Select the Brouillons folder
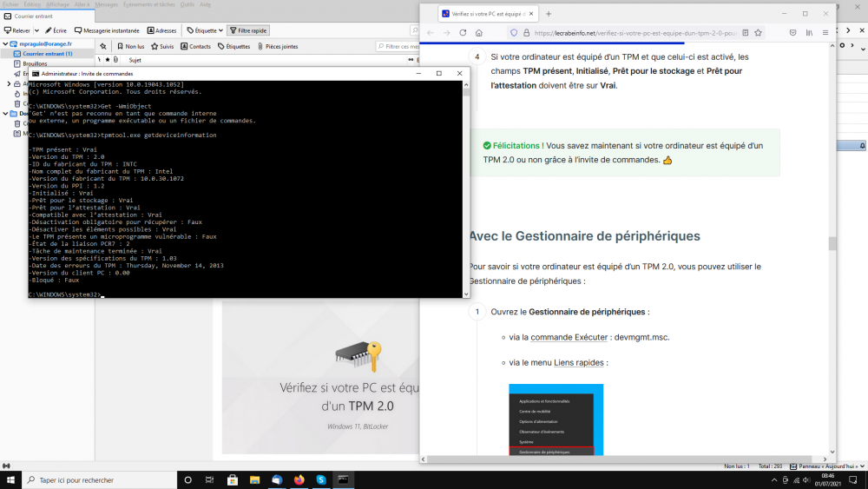 click(x=35, y=63)
